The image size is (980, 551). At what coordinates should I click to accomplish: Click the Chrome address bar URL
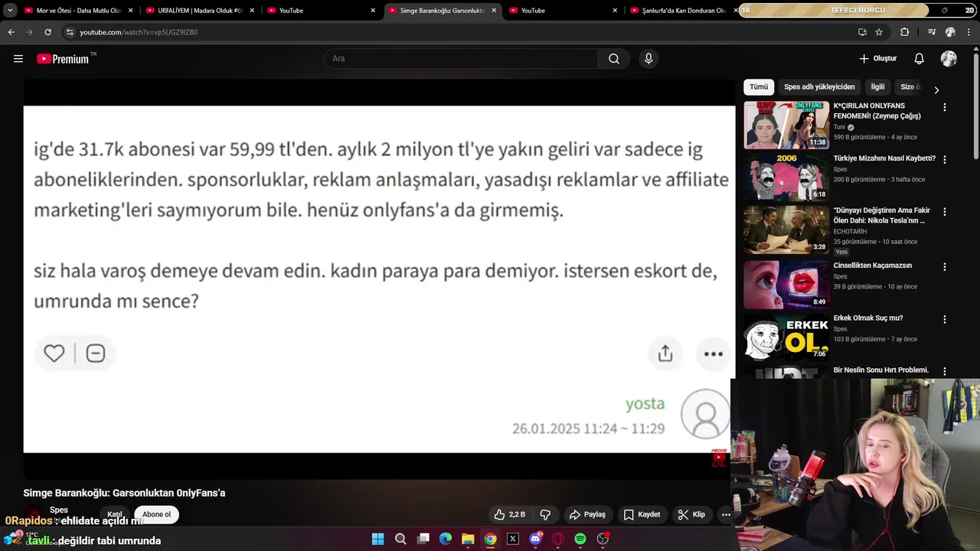pyautogui.click(x=139, y=32)
